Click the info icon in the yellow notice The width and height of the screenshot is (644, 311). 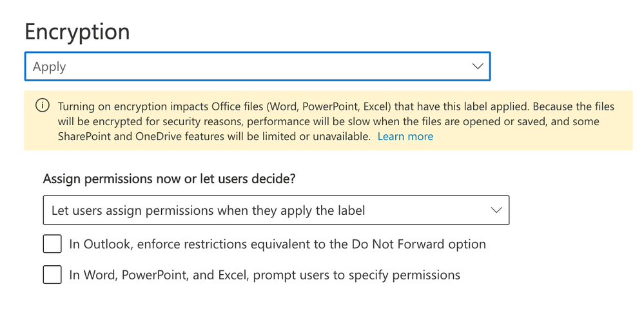(42, 106)
